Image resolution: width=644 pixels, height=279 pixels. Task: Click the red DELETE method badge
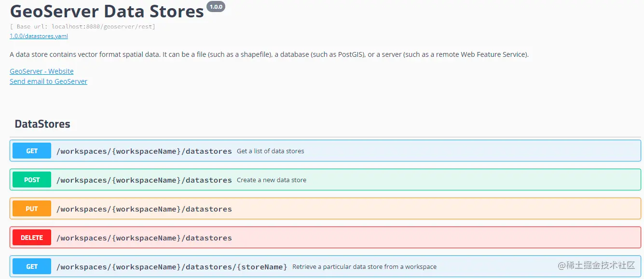[32, 238]
